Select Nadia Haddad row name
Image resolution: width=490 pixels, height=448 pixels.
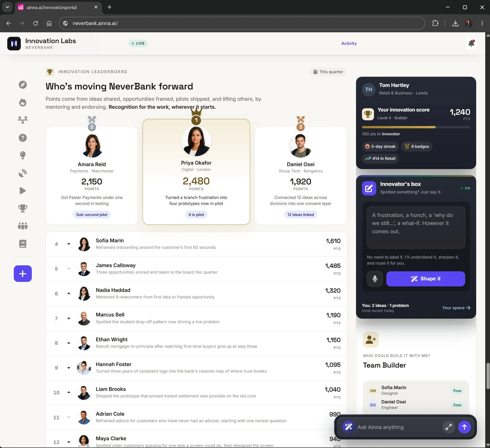(x=113, y=290)
